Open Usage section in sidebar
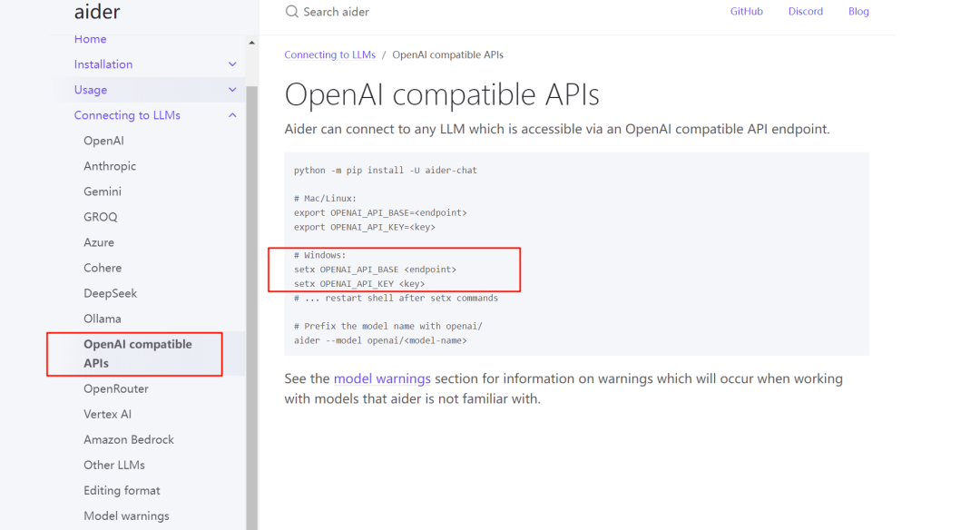This screenshot has height=530, width=980. pos(91,90)
